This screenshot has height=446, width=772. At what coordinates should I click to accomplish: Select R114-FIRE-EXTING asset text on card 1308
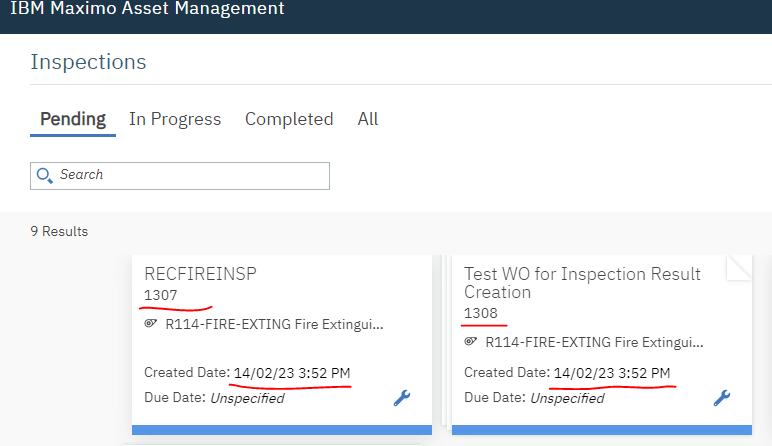(594, 342)
